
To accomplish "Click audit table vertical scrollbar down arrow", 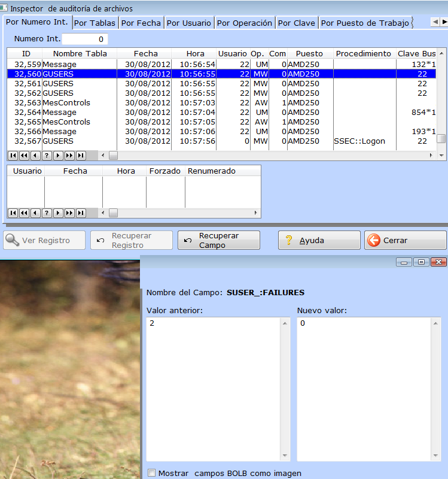I will (441, 156).
